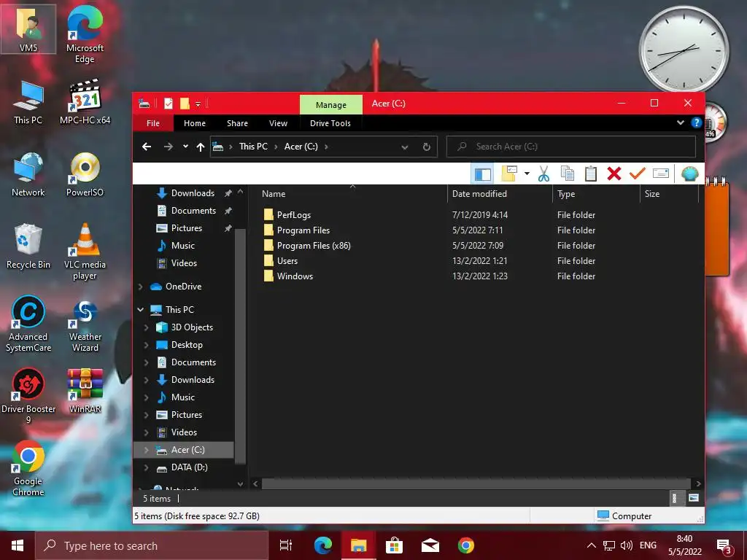
Task: Switch to the Share ribbon tab
Action: (237, 123)
